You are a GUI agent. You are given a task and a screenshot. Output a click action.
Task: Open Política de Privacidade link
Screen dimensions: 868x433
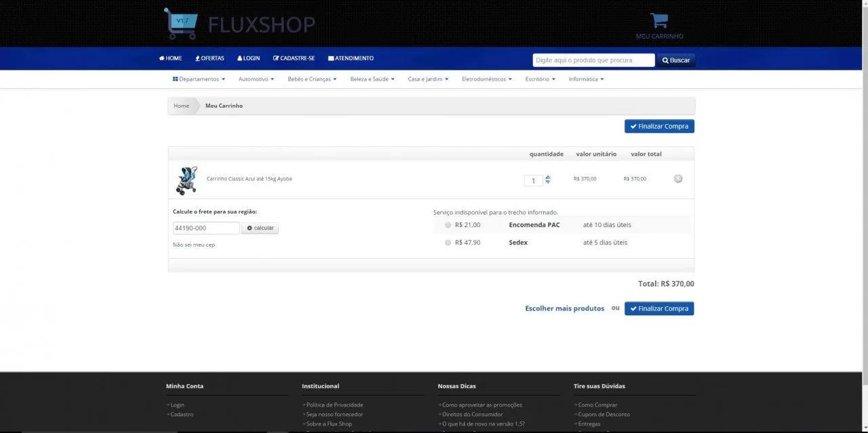click(x=334, y=405)
